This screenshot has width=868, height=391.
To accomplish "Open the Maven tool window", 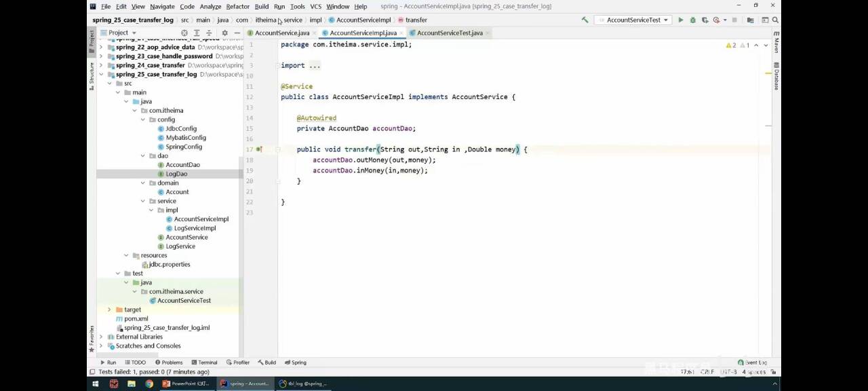I will coord(776,41).
